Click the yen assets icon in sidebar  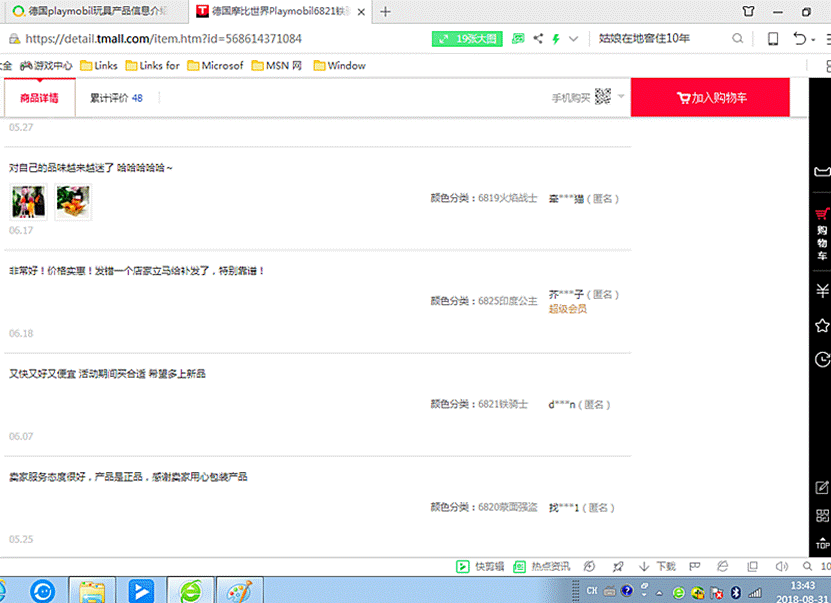821,291
